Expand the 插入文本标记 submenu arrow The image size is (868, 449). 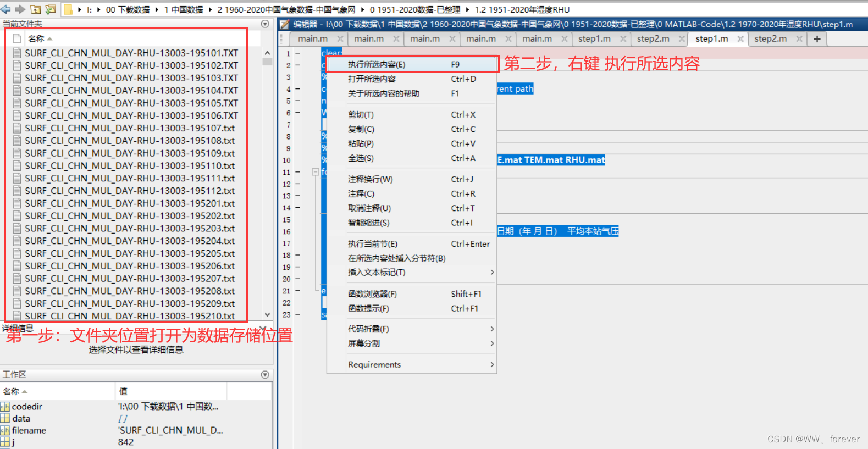[492, 272]
